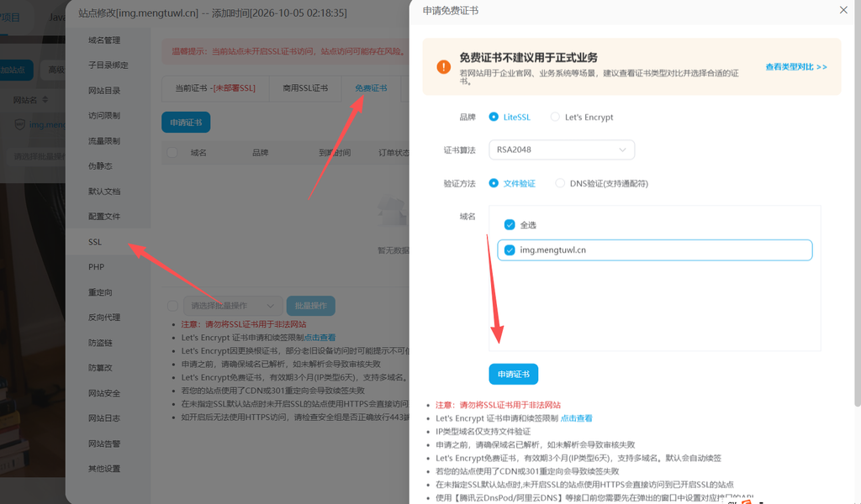Viewport: 861px width, 504px height.
Task: Choose DNS验证(支持通配符) verification method
Action: point(559,183)
